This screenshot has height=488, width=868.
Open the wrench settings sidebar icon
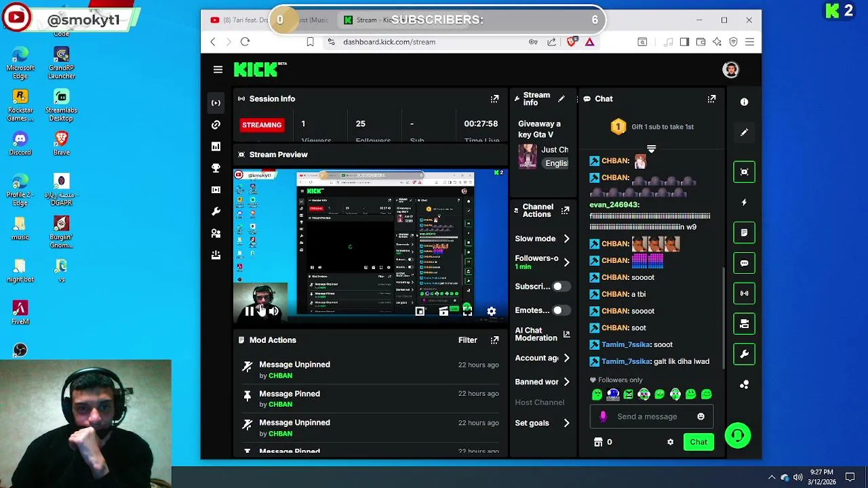click(x=216, y=211)
